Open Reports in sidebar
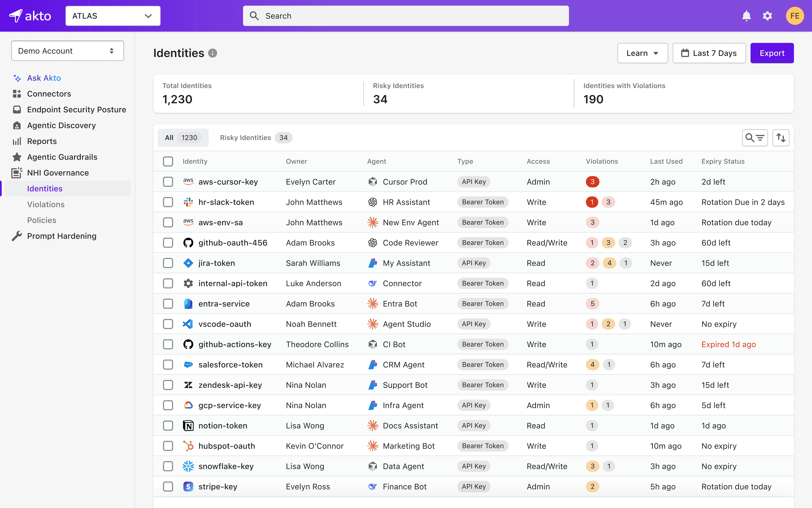 coord(42,141)
